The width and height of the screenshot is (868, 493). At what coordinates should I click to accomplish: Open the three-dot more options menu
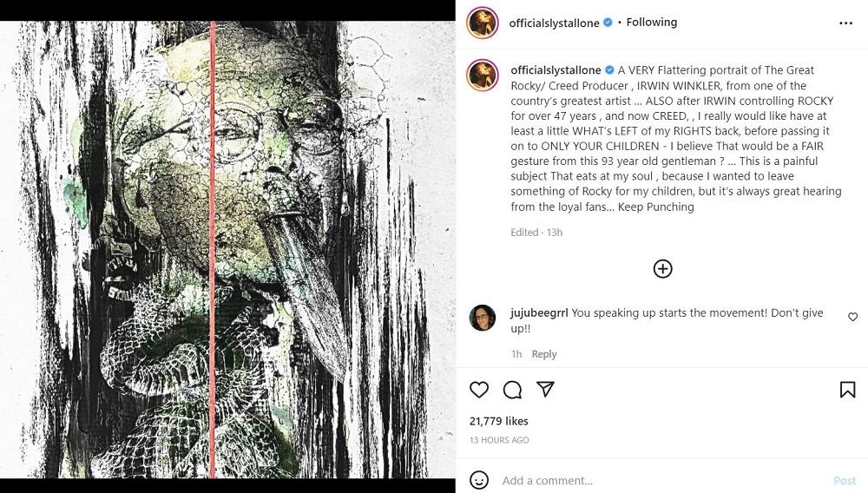846,23
